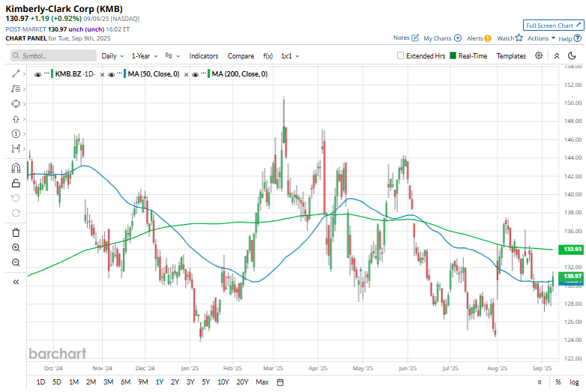Toggle visibility of MA 200 indicator
Image resolution: width=586 pixels, height=392 pixels.
(195, 74)
